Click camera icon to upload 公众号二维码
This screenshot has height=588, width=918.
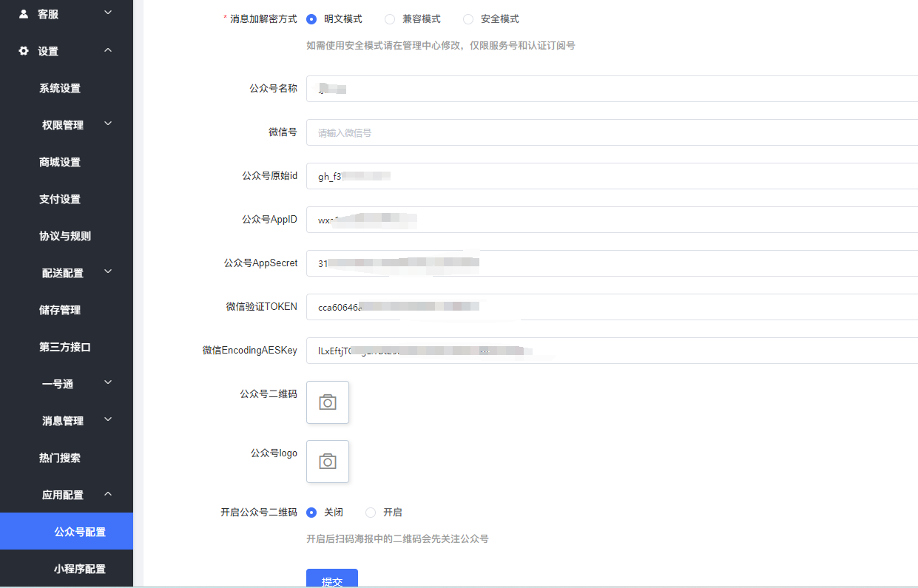tap(328, 402)
